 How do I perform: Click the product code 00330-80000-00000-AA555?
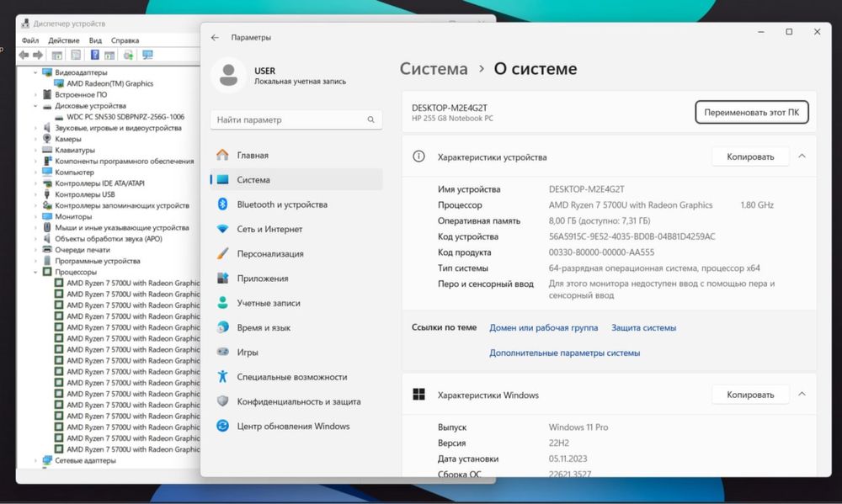click(601, 252)
